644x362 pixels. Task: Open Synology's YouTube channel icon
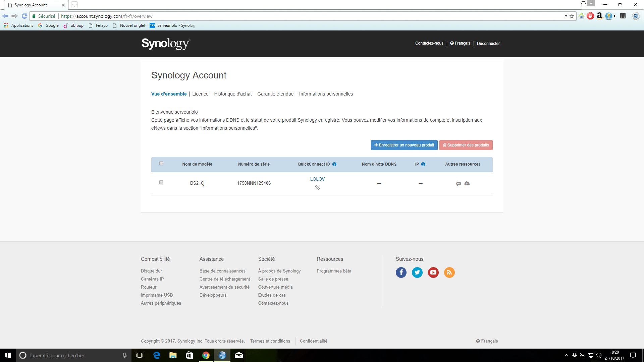click(433, 273)
